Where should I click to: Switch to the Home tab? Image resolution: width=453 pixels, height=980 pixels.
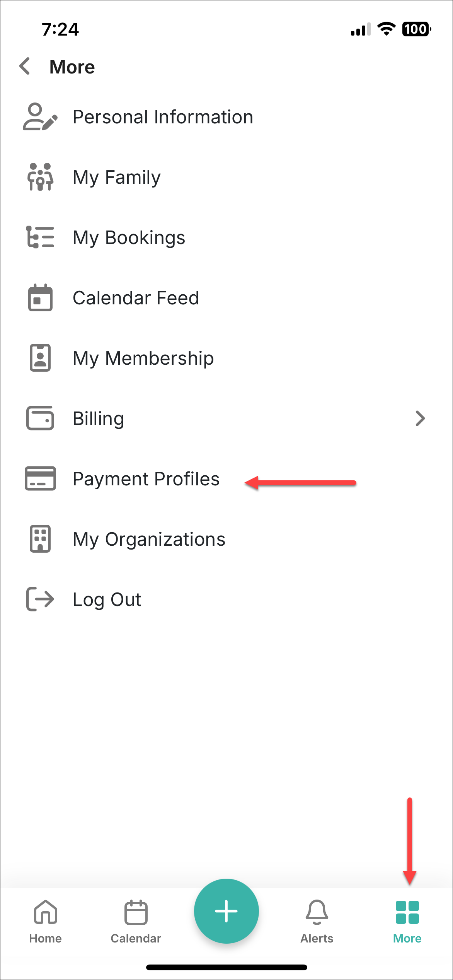click(45, 921)
